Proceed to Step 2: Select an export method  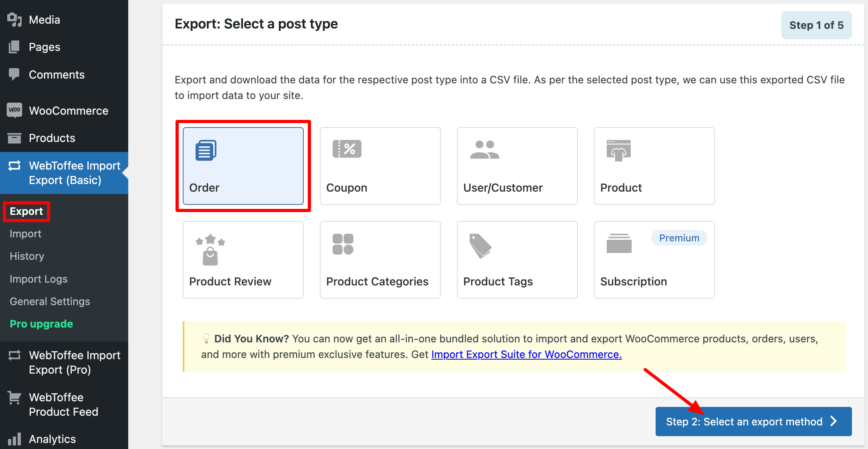[x=753, y=421]
